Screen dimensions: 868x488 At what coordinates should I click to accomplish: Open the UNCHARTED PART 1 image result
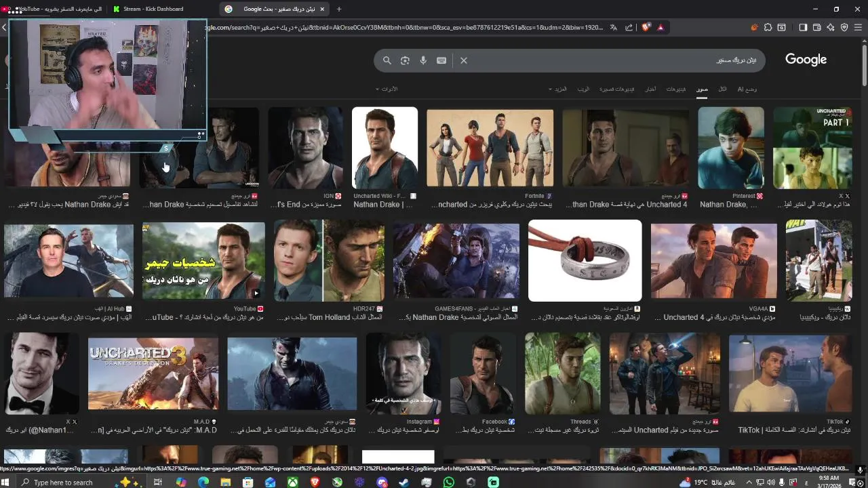812,148
